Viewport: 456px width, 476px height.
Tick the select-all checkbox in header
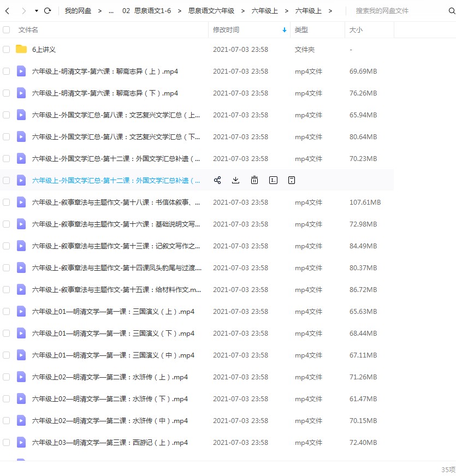tap(6, 29)
